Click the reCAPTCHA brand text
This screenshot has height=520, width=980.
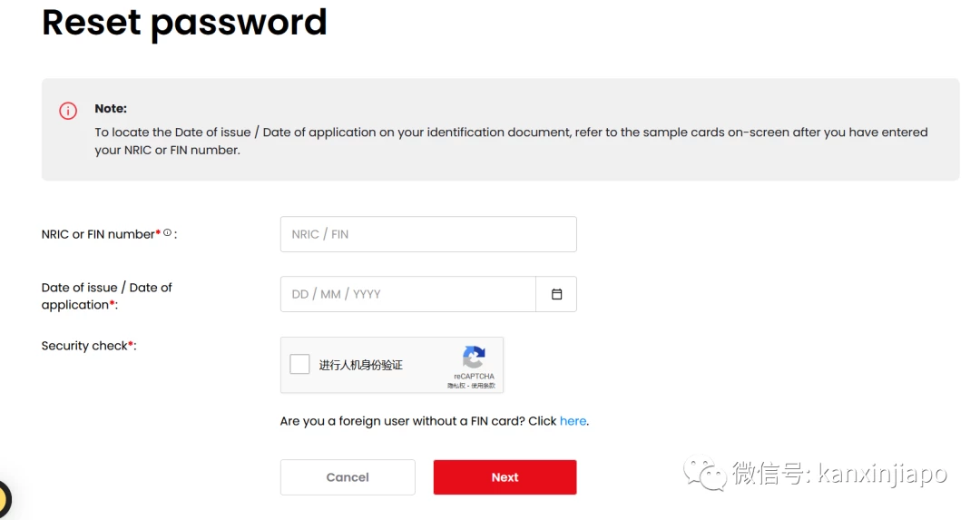click(474, 377)
